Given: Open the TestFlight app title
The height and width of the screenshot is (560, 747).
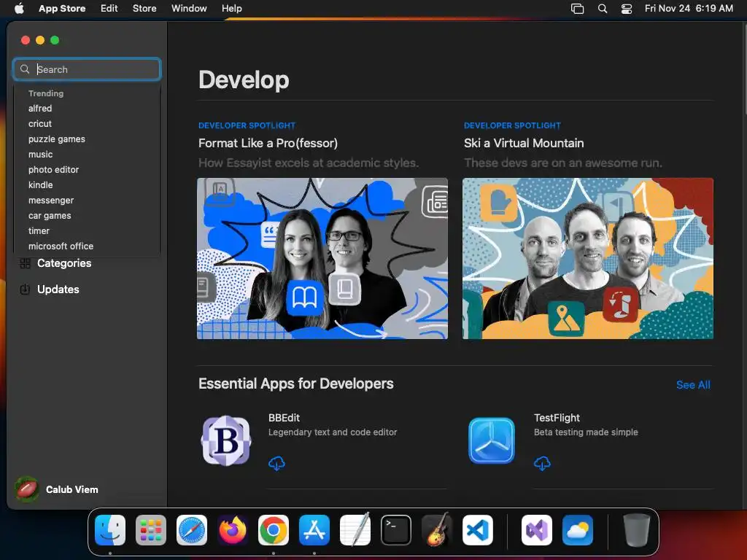Looking at the screenshot, I should click(x=557, y=418).
